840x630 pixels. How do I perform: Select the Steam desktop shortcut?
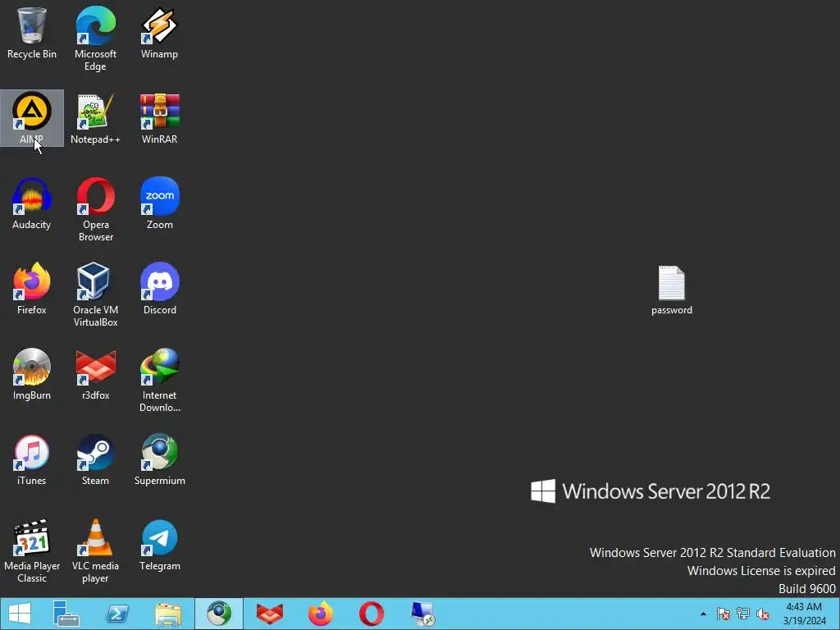pyautogui.click(x=95, y=459)
